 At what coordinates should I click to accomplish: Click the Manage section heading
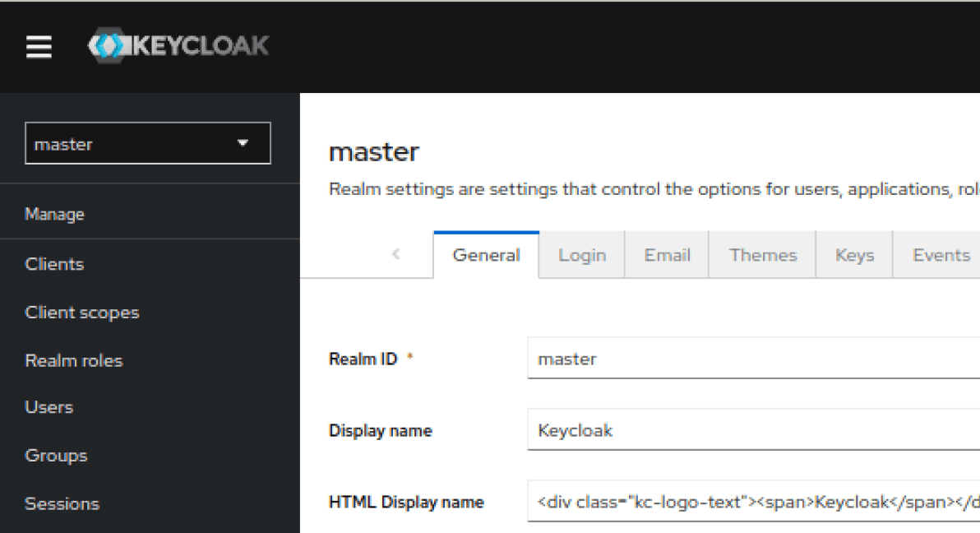(55, 215)
